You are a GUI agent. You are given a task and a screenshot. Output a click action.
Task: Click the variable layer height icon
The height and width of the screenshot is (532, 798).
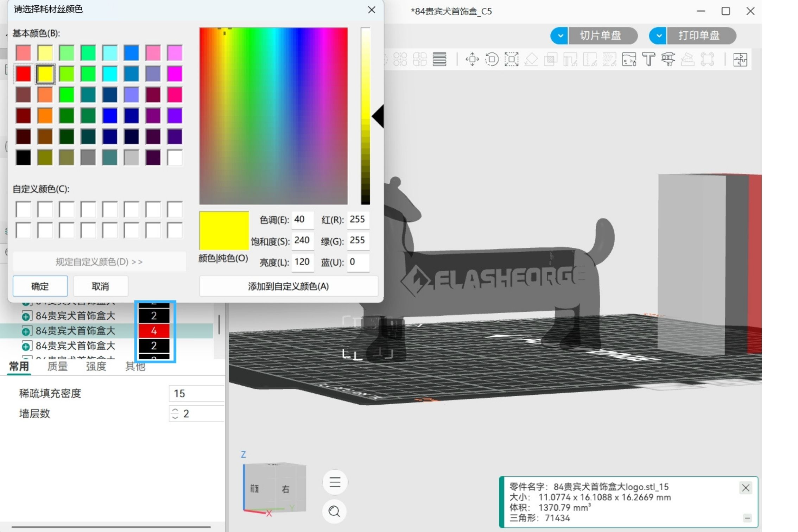pos(439,59)
